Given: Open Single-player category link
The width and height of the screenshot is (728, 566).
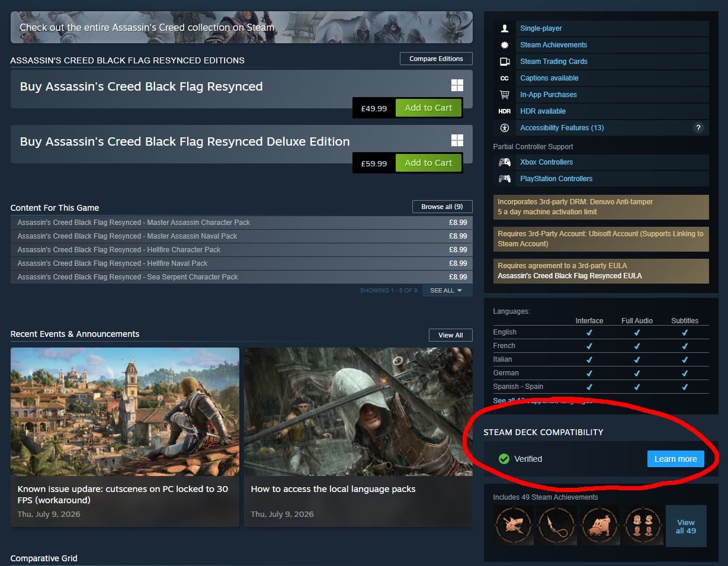Looking at the screenshot, I should click(x=541, y=28).
